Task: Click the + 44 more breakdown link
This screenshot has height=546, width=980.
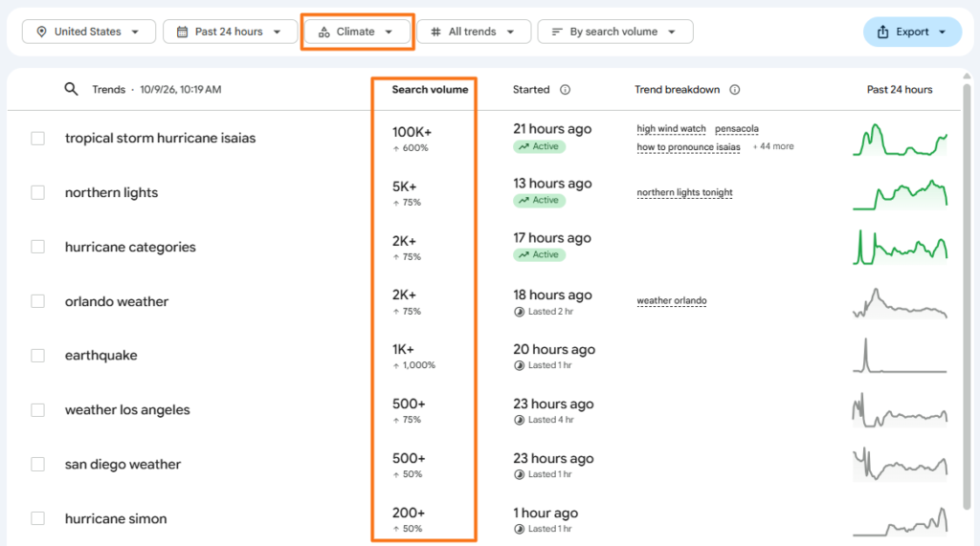Action: (773, 147)
